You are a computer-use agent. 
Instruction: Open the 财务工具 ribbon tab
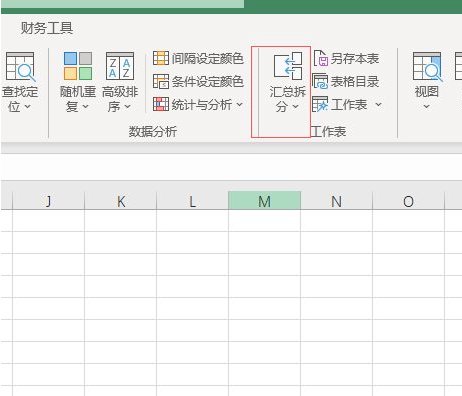pos(47,28)
